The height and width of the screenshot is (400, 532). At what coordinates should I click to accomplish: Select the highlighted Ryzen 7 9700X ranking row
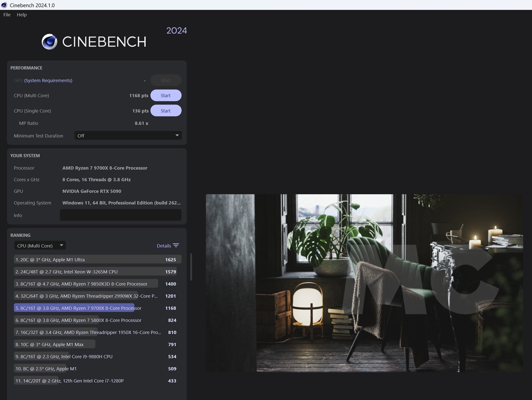(x=96, y=308)
